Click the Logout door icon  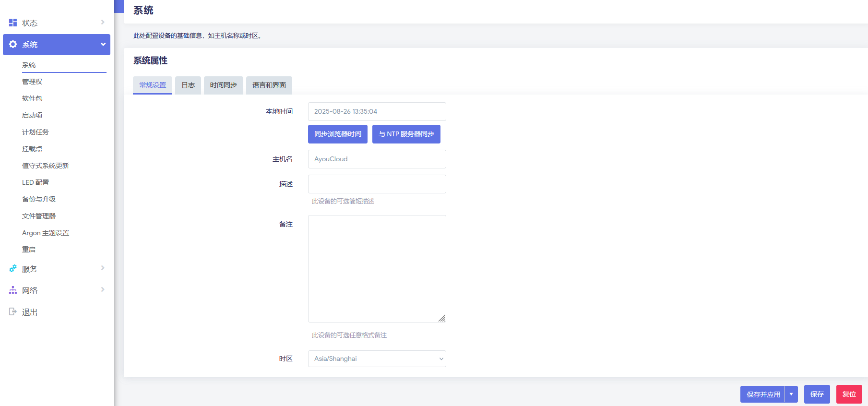point(13,312)
